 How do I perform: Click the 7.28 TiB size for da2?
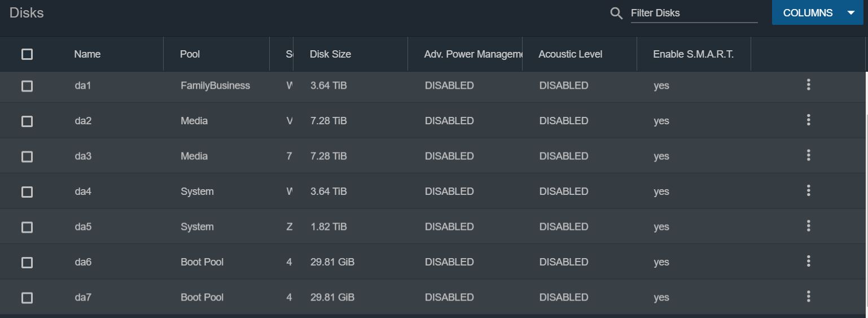[328, 121]
